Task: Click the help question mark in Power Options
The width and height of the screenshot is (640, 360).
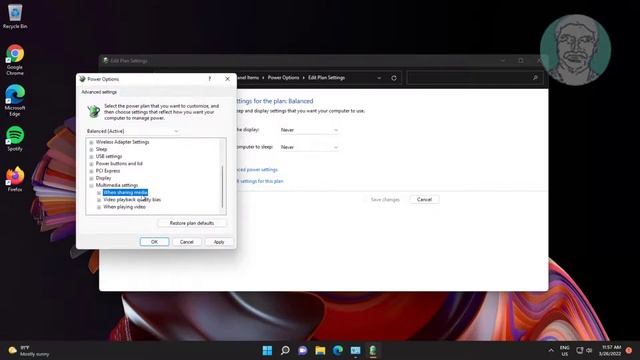Action: click(x=210, y=79)
